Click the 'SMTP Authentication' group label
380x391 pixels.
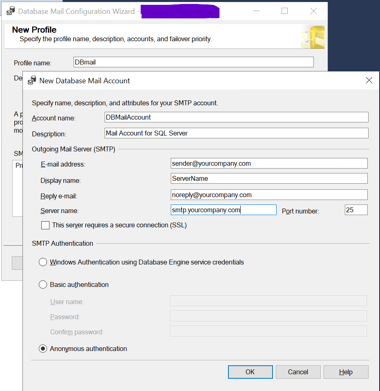tap(62, 243)
